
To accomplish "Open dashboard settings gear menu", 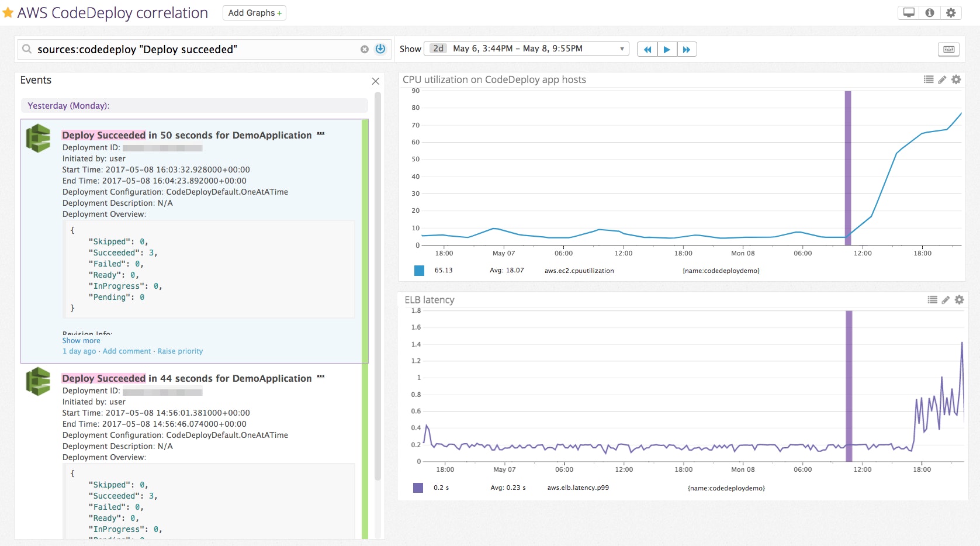I will tap(951, 12).
